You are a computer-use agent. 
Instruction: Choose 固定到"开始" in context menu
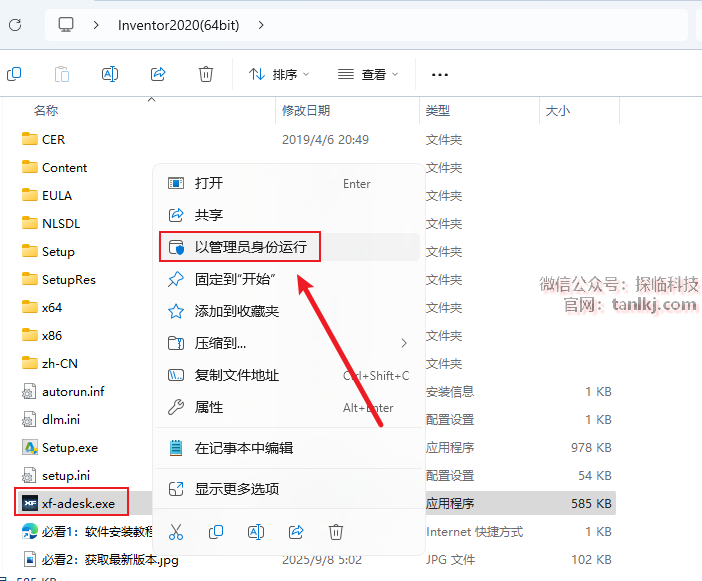coord(289,279)
